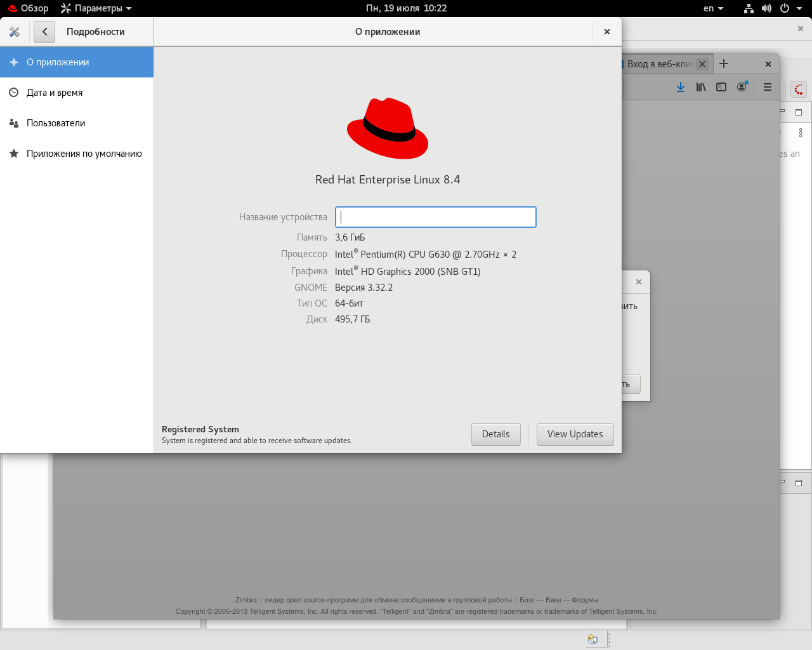
Task: Click the 64-бит OS type value
Action: click(349, 303)
